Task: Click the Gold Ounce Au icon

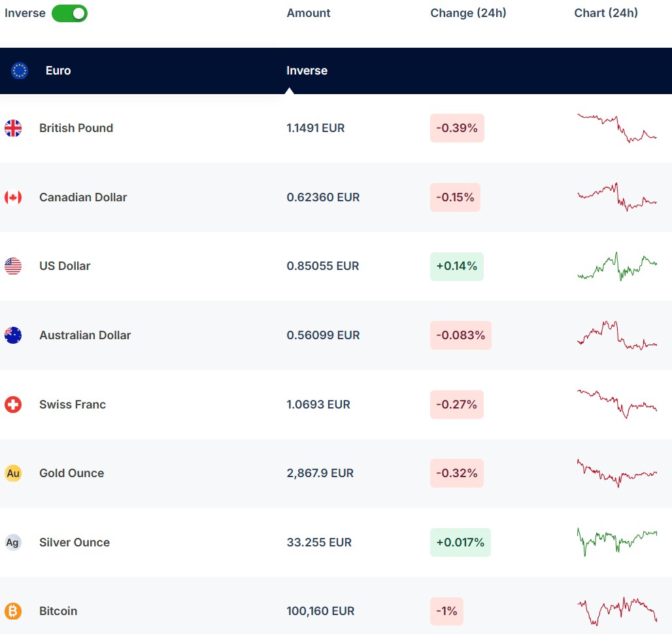Action: tap(13, 473)
